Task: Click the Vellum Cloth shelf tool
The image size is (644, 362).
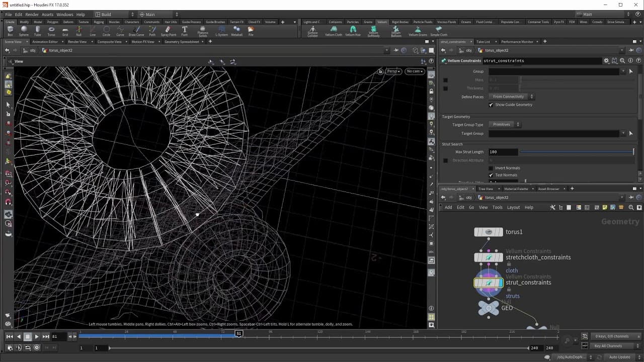Action: coord(333,31)
